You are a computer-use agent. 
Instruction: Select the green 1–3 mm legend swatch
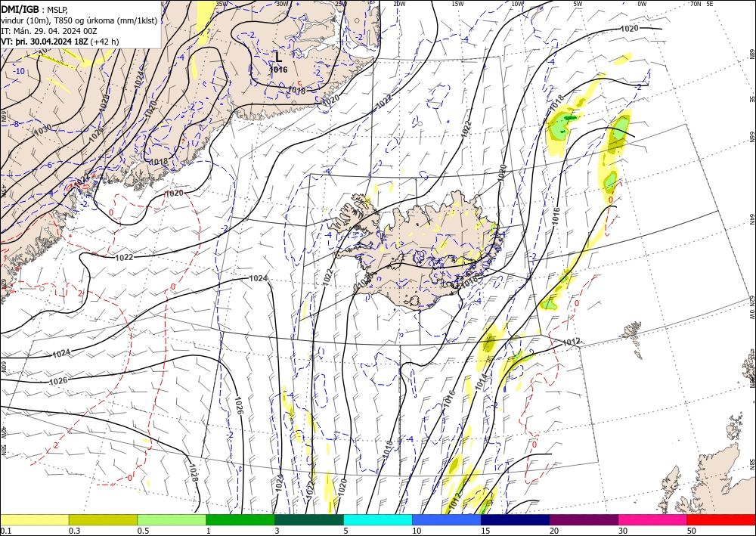tap(240, 519)
